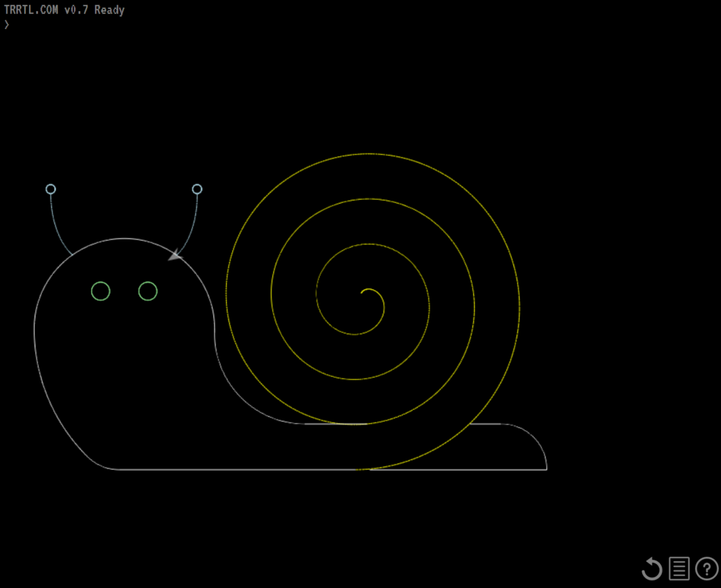Click the left antenna tip circle
Image resolution: width=721 pixels, height=588 pixels.
tap(50, 189)
